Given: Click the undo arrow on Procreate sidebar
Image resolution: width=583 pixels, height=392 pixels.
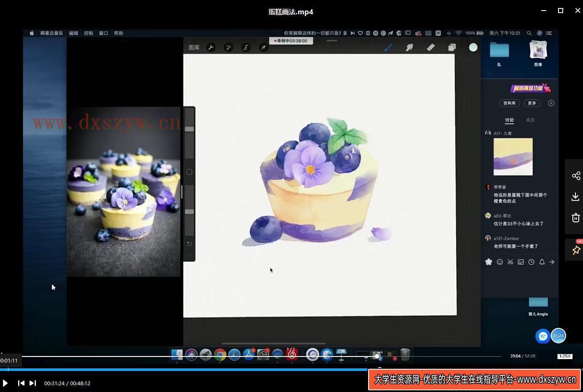Looking at the screenshot, I should (x=189, y=243).
